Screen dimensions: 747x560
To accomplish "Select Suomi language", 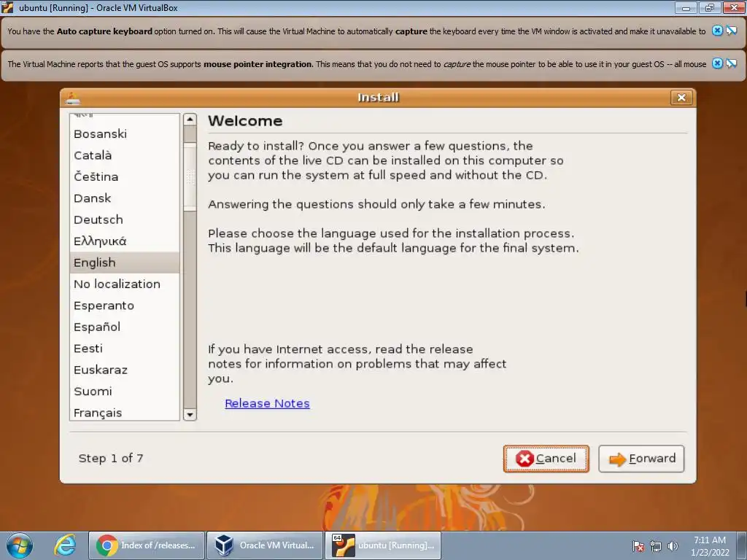I will pos(124,391).
